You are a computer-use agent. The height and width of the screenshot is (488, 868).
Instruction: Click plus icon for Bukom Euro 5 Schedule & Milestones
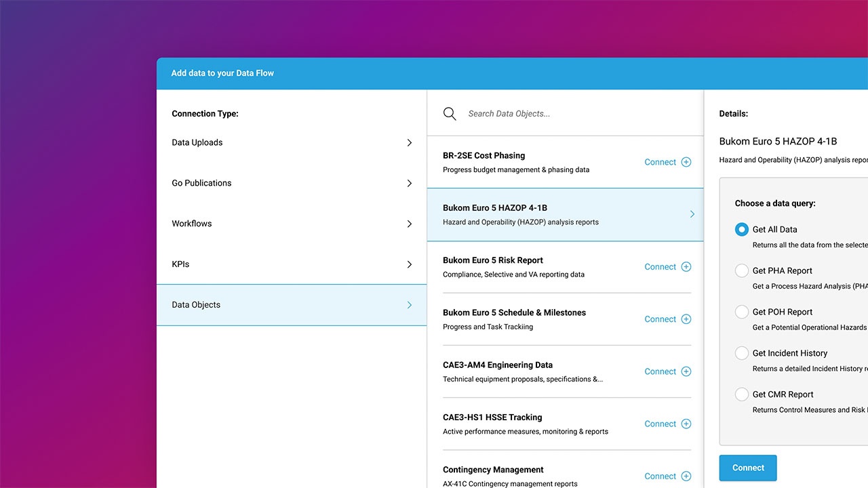click(x=686, y=319)
